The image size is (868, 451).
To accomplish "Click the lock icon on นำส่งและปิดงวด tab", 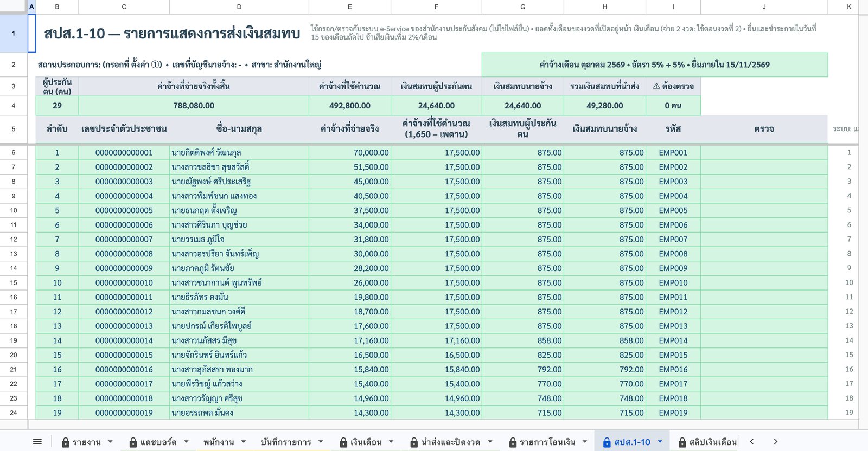I will (x=414, y=442).
